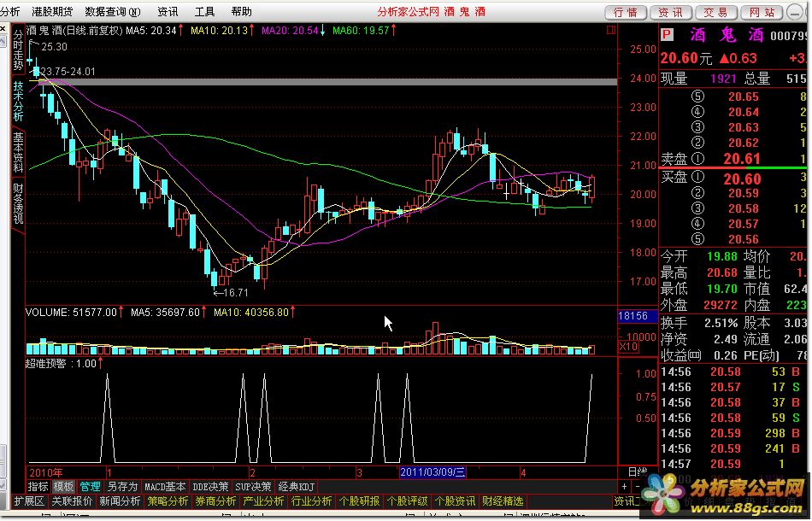Click the 交易 button at top right
The height and width of the screenshot is (521, 812).
(716, 13)
